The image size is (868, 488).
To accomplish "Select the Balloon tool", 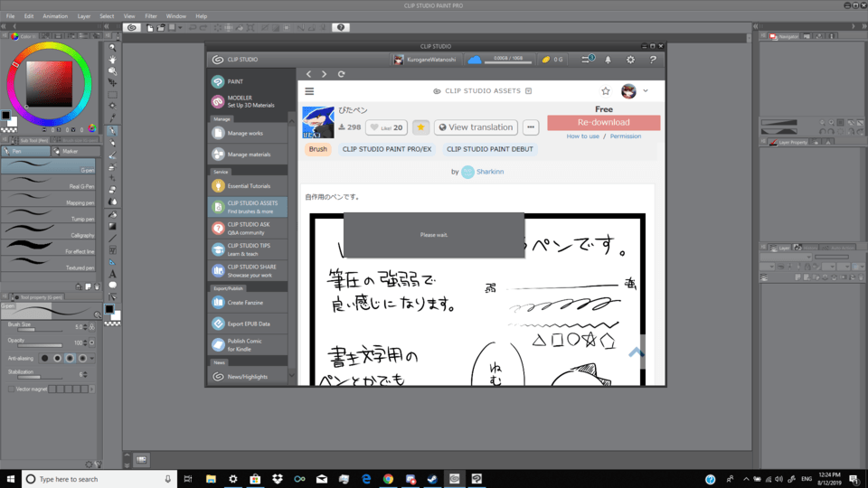I will coord(112,286).
